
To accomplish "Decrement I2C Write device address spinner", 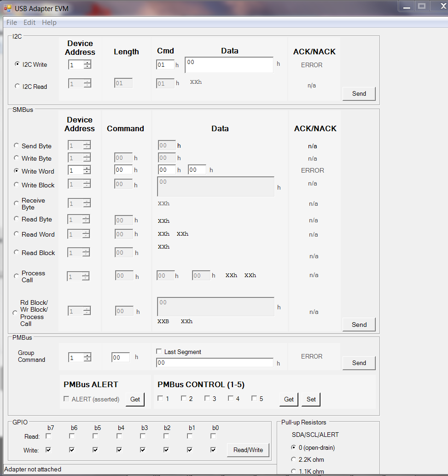I will click(x=87, y=66).
